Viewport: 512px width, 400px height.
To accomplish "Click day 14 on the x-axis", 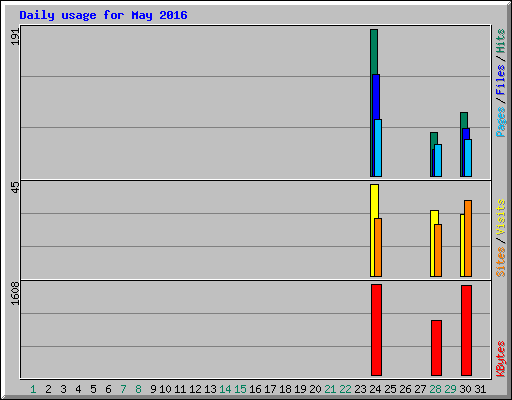I will coord(225,389).
